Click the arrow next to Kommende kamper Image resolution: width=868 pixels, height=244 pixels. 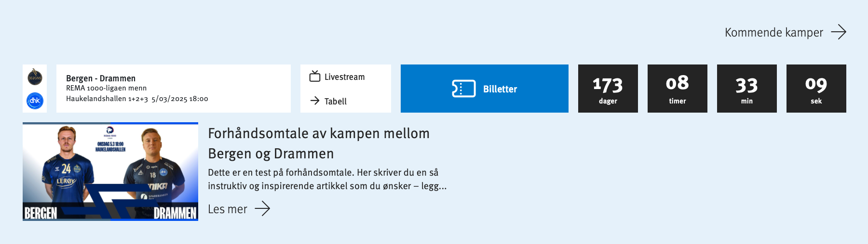[x=839, y=32]
